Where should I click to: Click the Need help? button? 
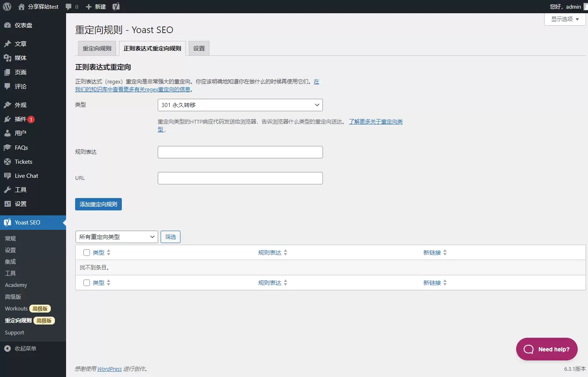click(x=547, y=349)
